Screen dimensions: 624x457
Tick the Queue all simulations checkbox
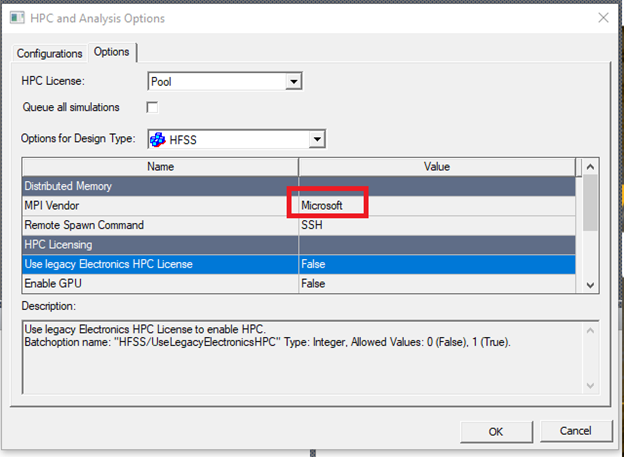pos(152,107)
